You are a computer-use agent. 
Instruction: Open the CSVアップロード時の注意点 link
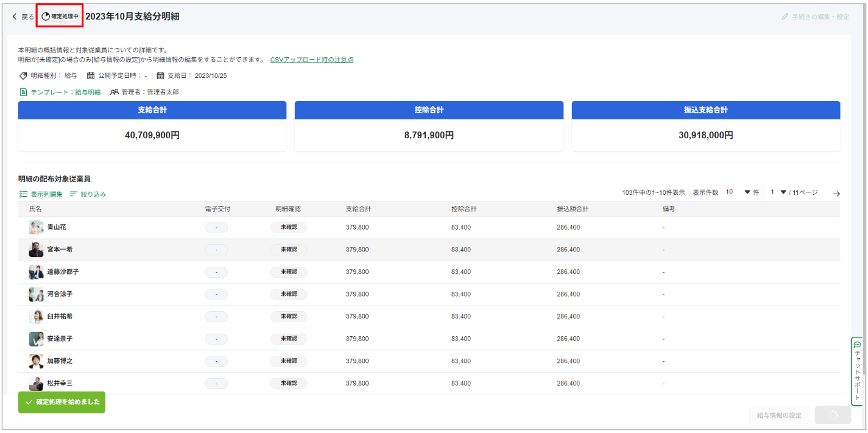point(311,60)
